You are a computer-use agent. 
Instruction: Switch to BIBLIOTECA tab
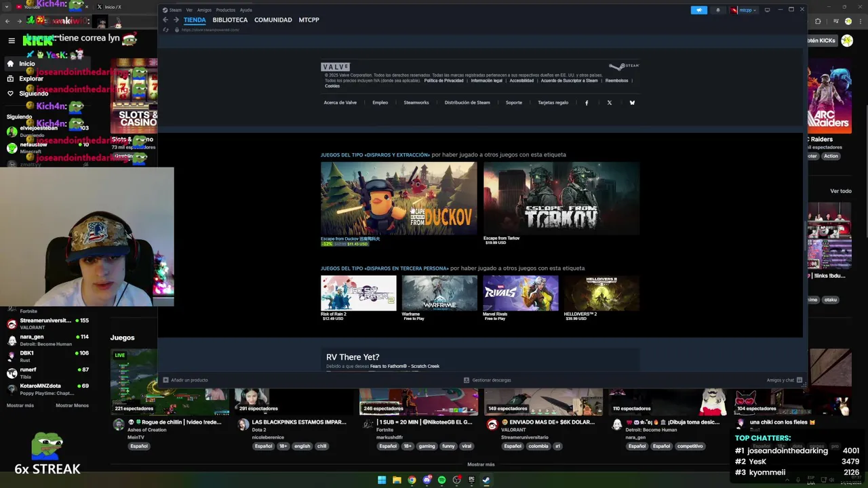[x=230, y=20]
